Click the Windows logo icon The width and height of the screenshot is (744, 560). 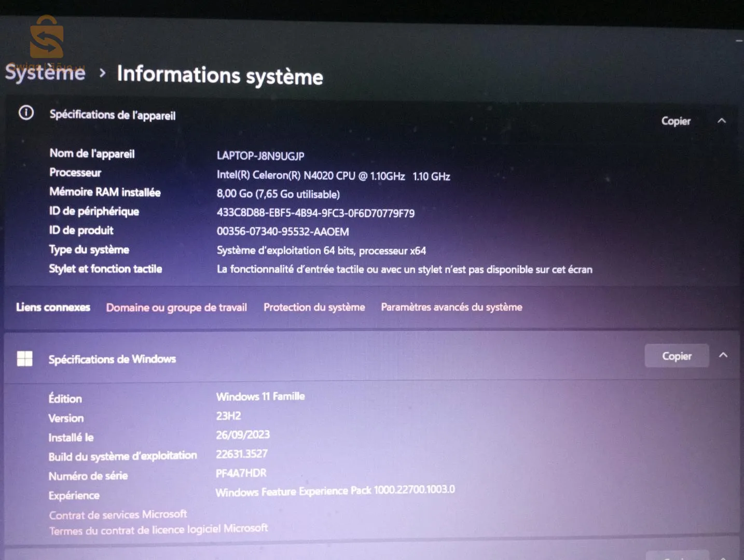pyautogui.click(x=24, y=358)
